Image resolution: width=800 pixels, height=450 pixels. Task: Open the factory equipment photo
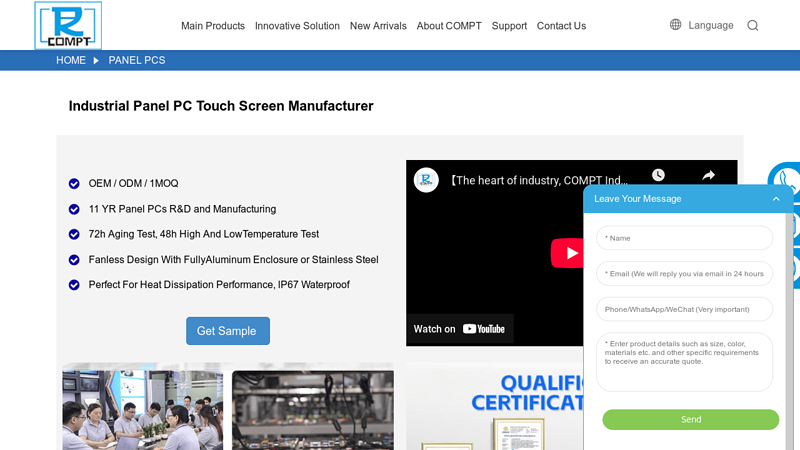[x=313, y=410]
